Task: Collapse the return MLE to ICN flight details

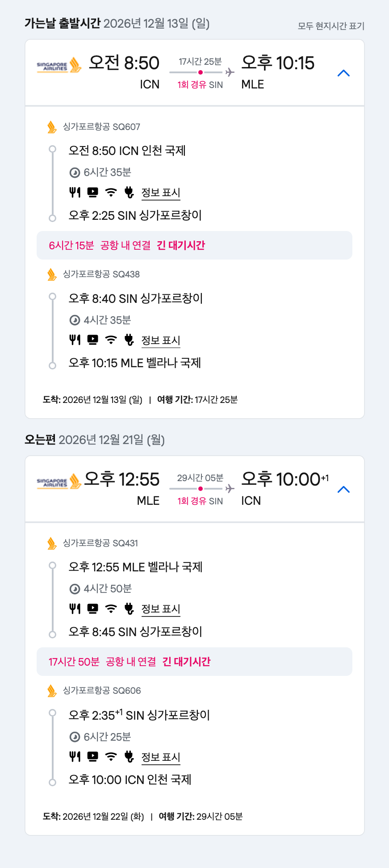Action: 343,490
